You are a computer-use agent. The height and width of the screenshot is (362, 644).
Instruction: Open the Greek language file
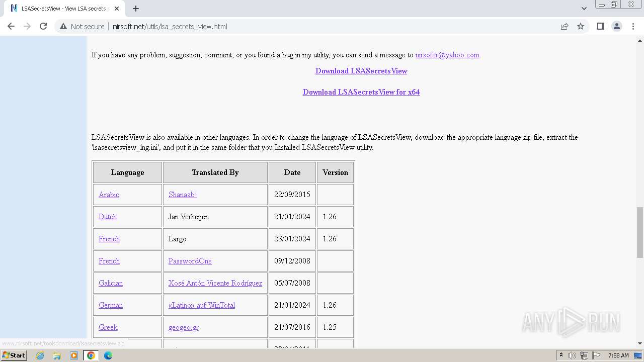coord(108,327)
